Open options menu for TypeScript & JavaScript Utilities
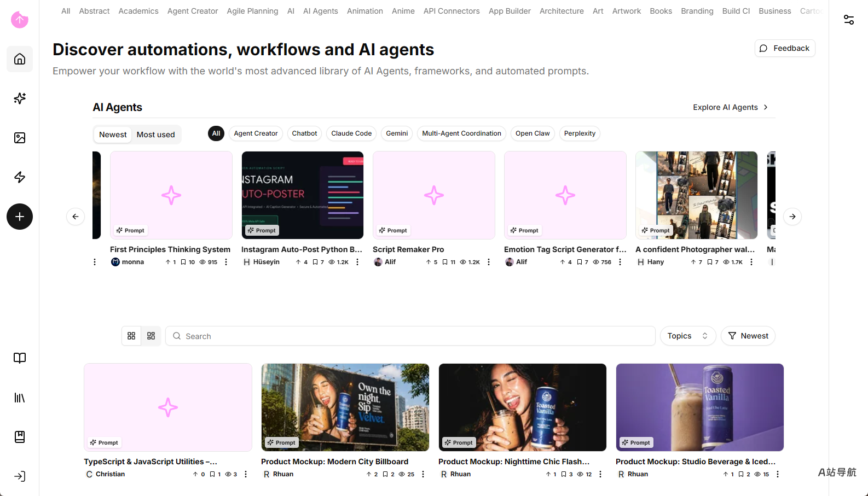 click(x=246, y=474)
